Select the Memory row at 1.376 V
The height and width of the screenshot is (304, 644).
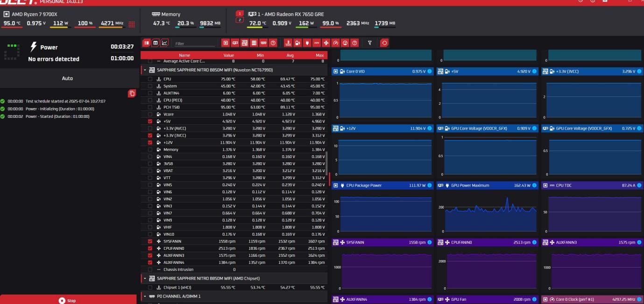[235, 149]
